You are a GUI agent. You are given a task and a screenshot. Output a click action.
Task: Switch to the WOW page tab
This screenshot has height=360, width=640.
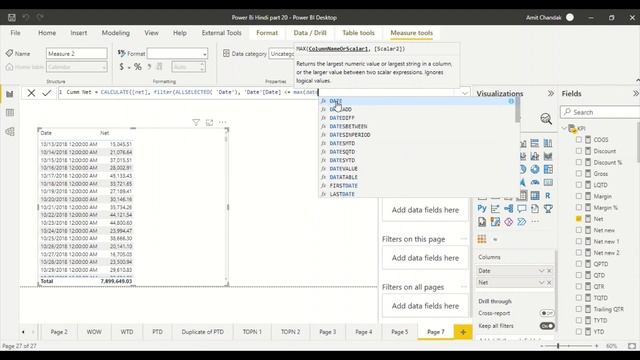coord(94,332)
